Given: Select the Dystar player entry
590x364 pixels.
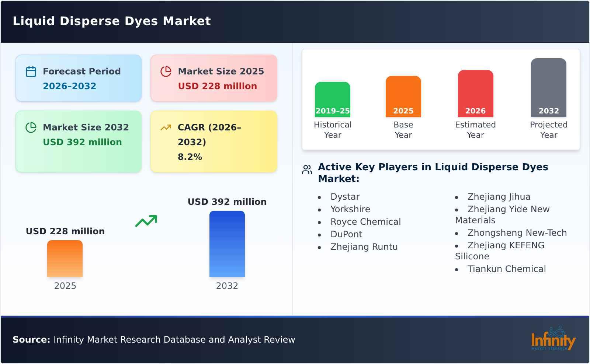Looking at the screenshot, I should (x=345, y=197).
